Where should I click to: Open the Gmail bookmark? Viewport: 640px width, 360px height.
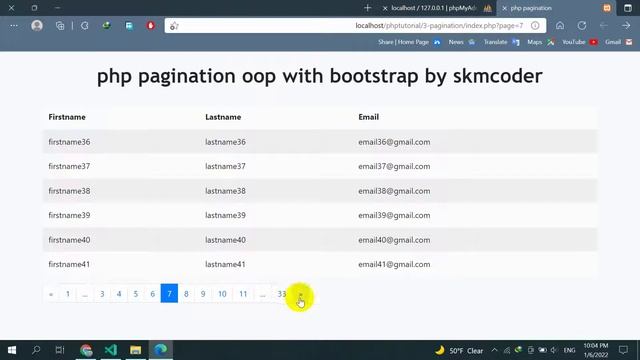pos(618,42)
